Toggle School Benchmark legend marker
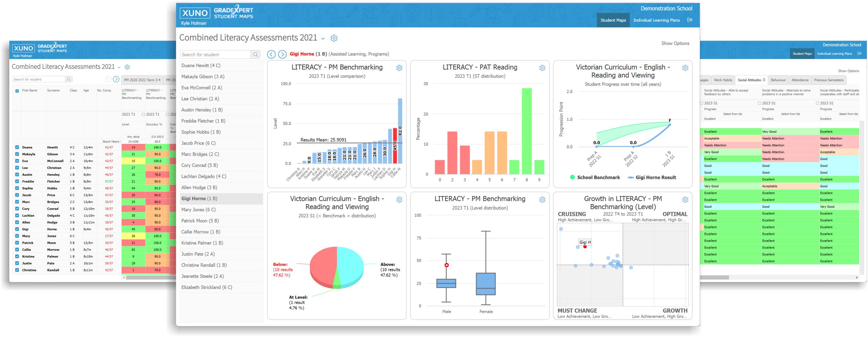The height and width of the screenshot is (337, 868). point(572,177)
